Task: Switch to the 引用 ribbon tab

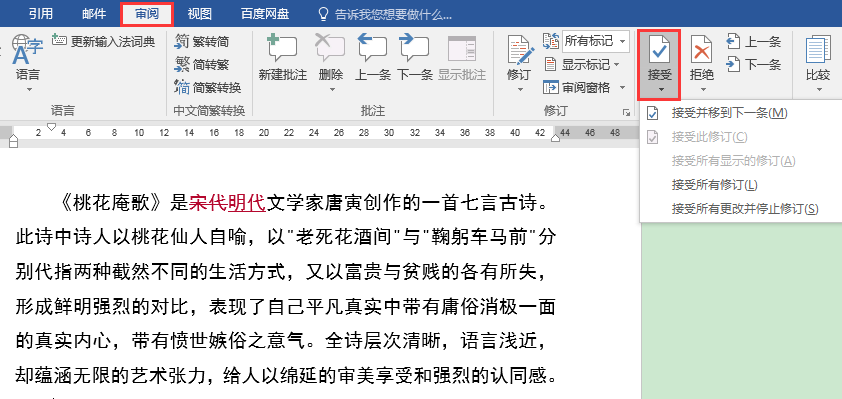Action: pos(41,13)
